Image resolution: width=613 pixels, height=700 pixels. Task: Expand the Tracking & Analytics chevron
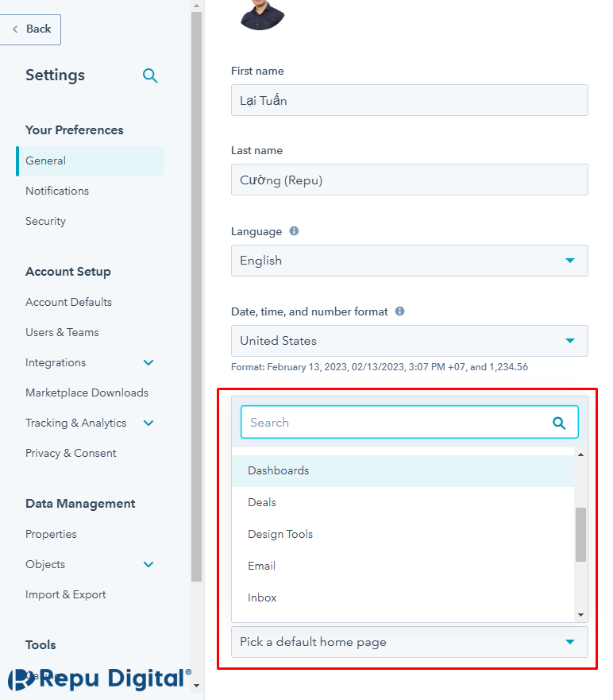tap(148, 423)
